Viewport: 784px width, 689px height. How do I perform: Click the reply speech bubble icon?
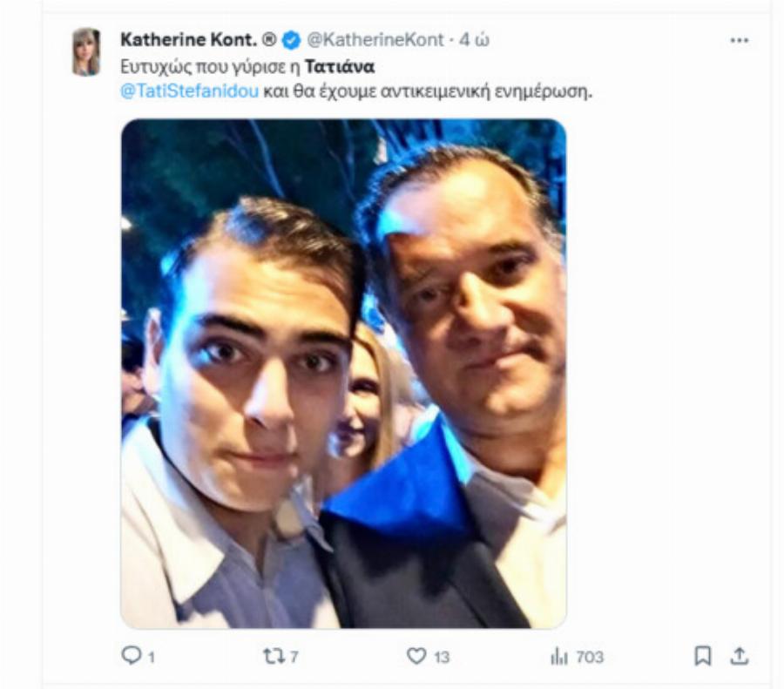click(x=130, y=656)
